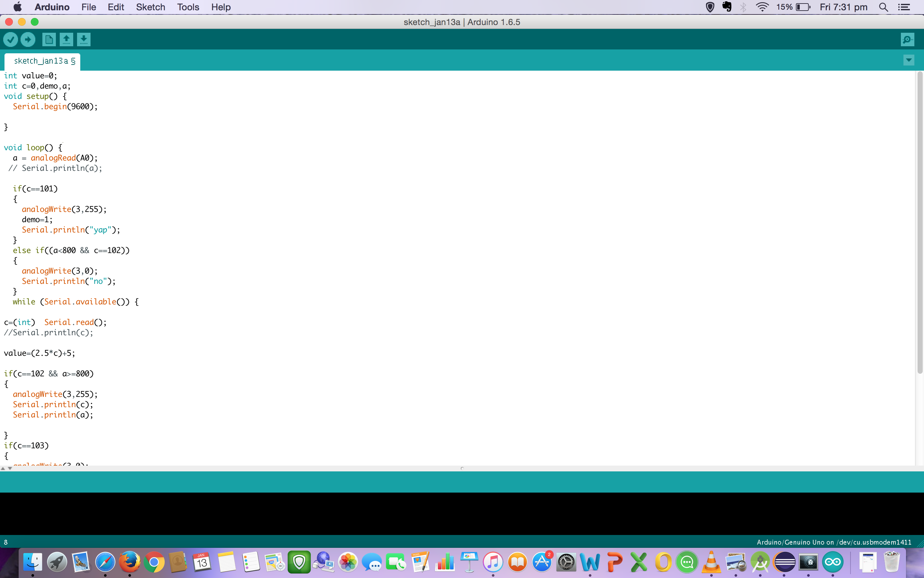Click the line 'void loop() {'

point(33,148)
